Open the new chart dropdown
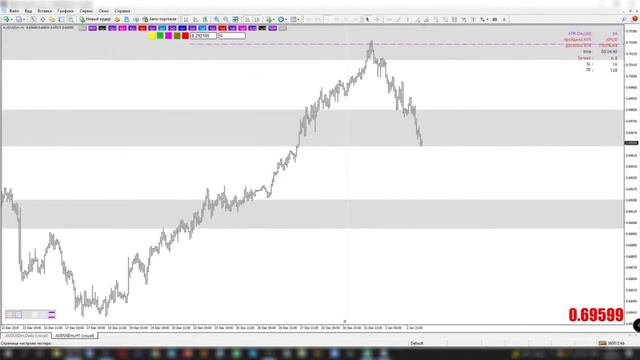 point(8,19)
